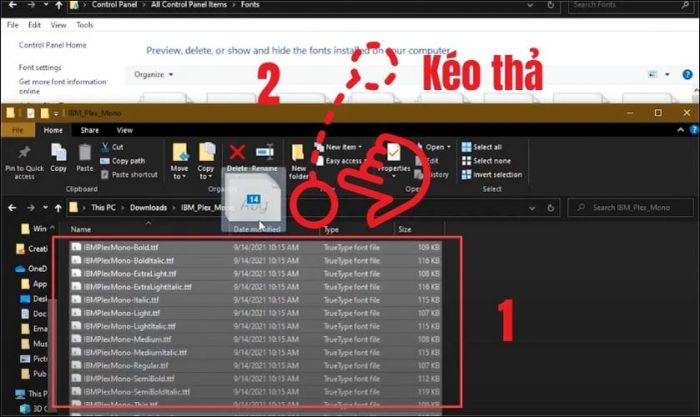Click This PC in address path
The width and height of the screenshot is (700, 417).
pyautogui.click(x=103, y=208)
